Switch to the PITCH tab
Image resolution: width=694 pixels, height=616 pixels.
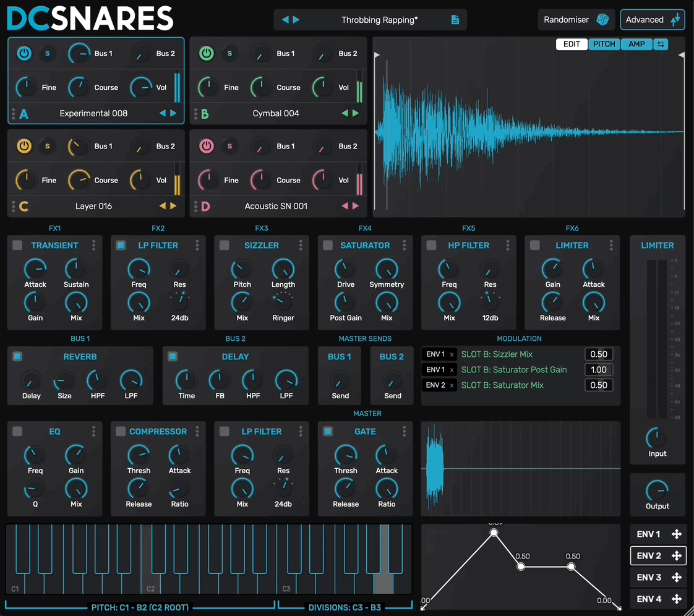point(604,44)
